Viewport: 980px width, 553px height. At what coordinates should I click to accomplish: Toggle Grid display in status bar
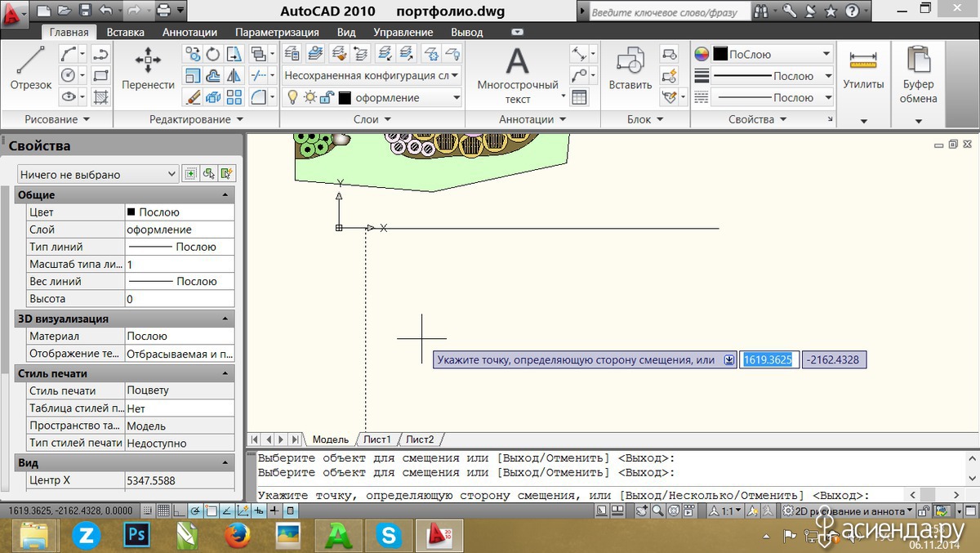tap(163, 511)
